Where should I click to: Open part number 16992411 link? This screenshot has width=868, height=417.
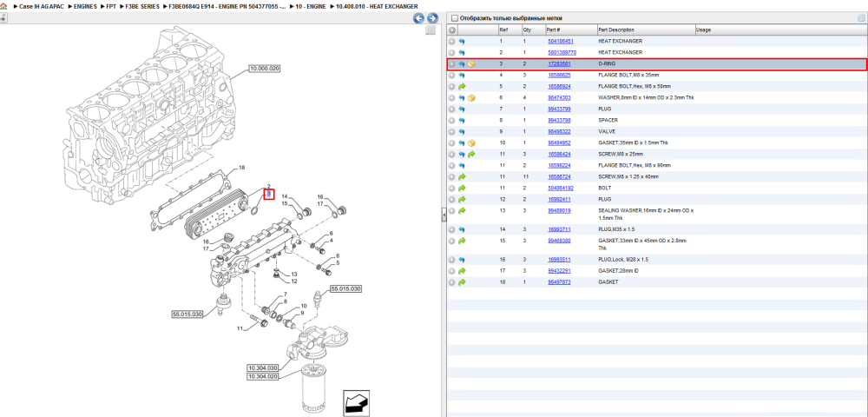559,199
